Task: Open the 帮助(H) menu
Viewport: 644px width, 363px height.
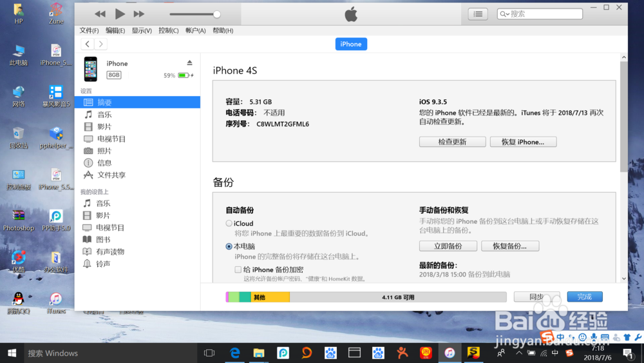Action: coord(223,30)
